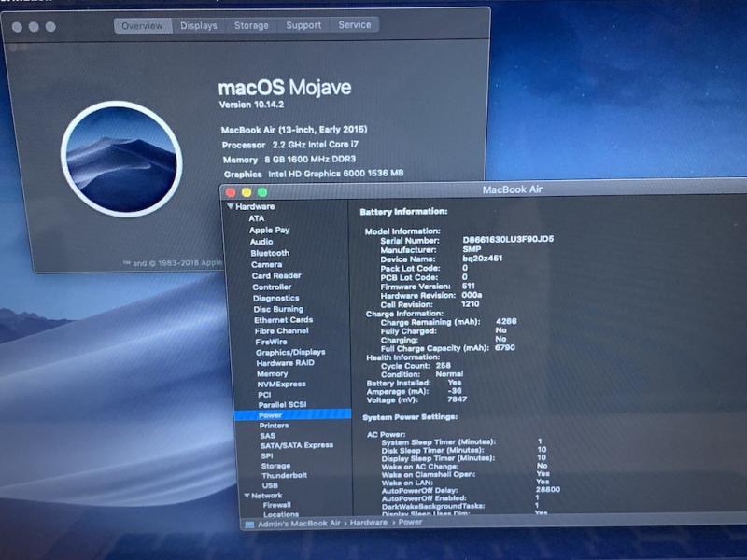The image size is (747, 560).
Task: Switch to the Overview tab
Action: (143, 26)
